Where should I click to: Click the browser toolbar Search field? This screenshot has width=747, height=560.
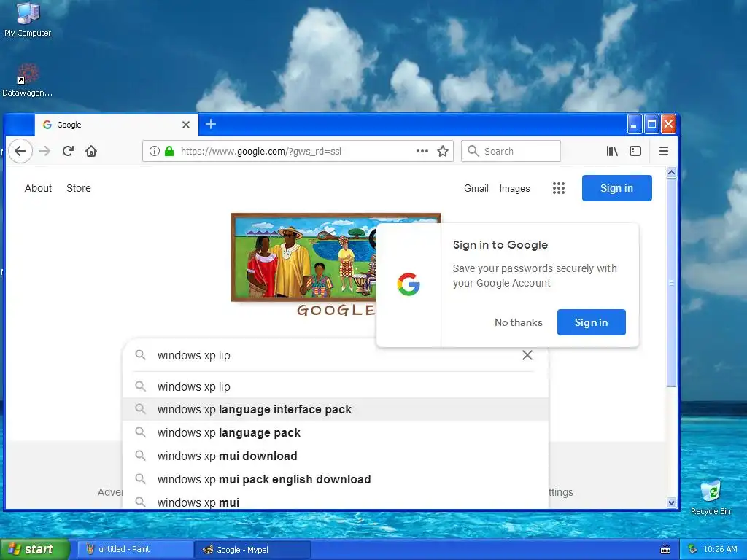pyautogui.click(x=511, y=152)
